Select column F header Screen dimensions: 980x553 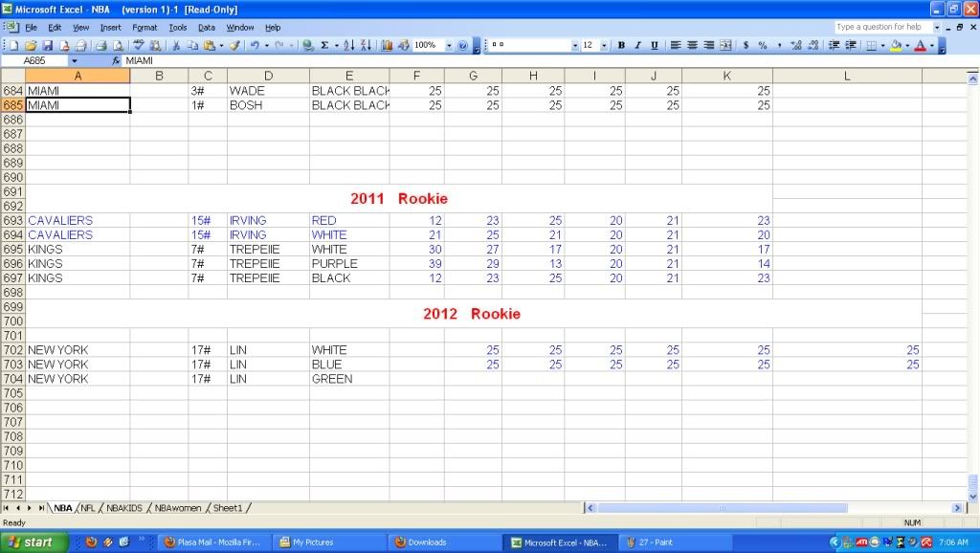[417, 76]
